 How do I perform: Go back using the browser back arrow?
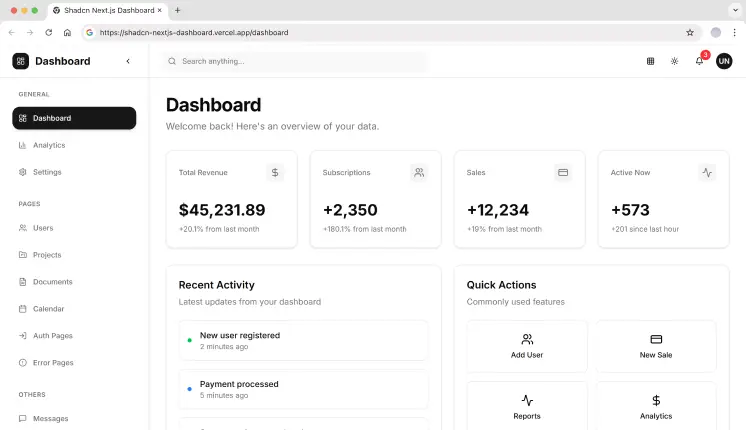[12, 32]
